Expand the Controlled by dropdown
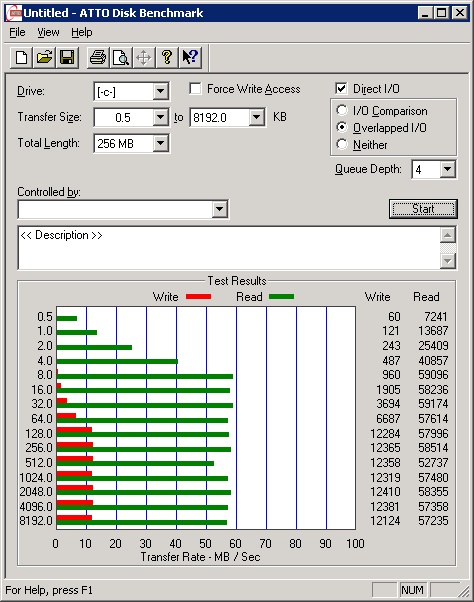Image resolution: width=474 pixels, height=602 pixels. pyautogui.click(x=220, y=209)
